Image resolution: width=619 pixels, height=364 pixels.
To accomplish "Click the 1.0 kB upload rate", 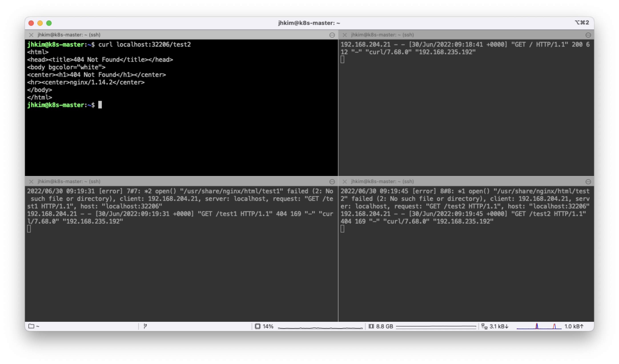I will pos(574,326).
